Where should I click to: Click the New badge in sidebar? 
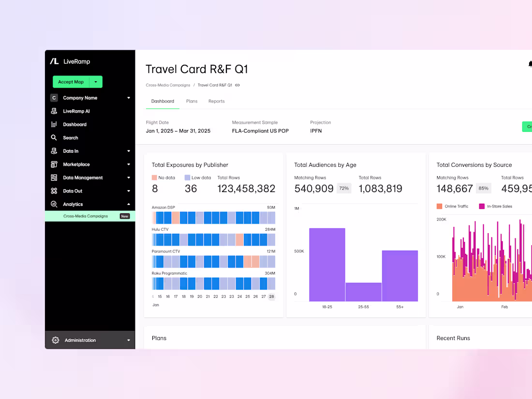tap(125, 216)
